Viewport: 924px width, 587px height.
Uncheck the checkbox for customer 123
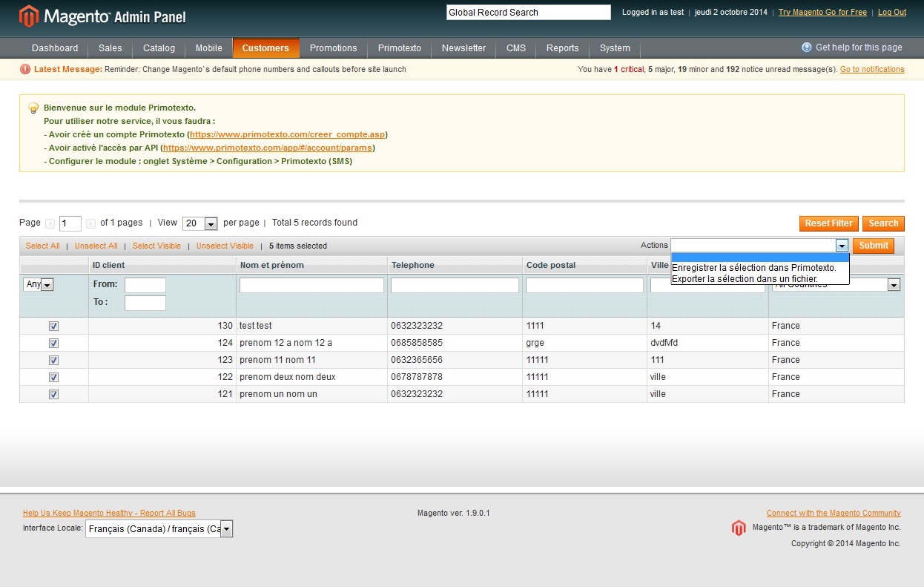pos(53,360)
